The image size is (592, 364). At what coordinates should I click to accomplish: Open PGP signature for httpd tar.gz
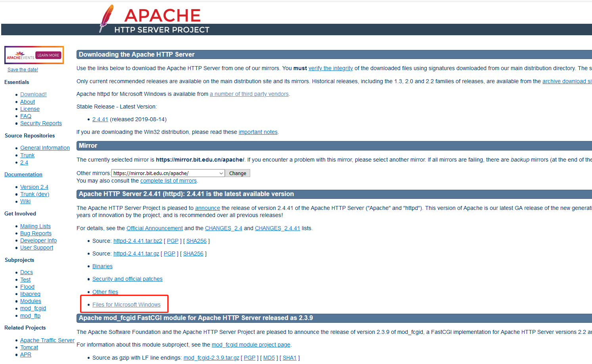pos(169,253)
